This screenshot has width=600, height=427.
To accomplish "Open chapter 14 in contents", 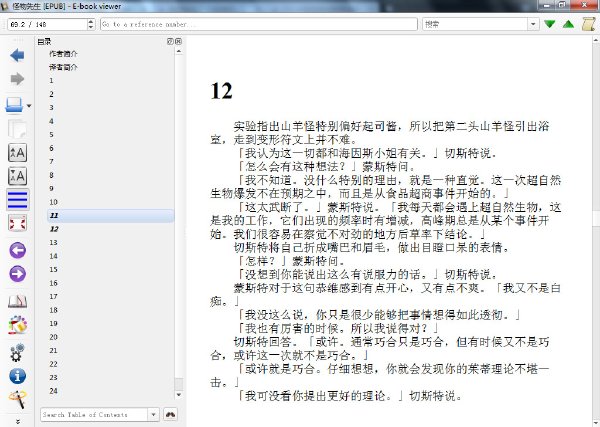I will (x=54, y=256).
